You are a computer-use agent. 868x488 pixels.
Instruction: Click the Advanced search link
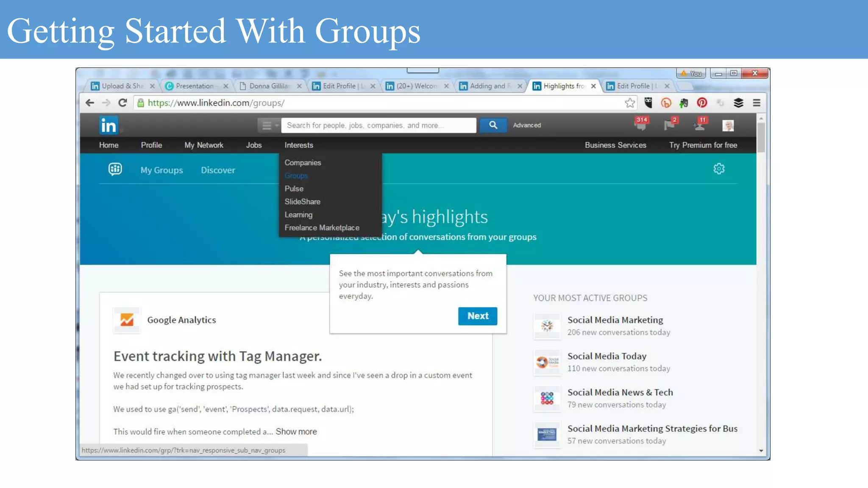click(x=527, y=125)
